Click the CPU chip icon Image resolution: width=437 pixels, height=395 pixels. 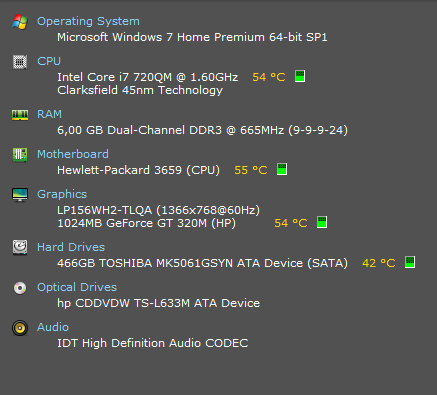click(20, 62)
